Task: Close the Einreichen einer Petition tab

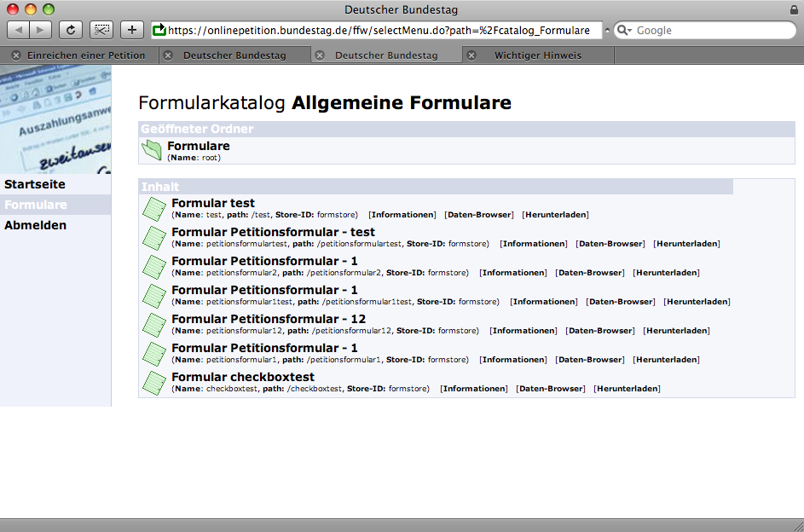Action: click(16, 55)
